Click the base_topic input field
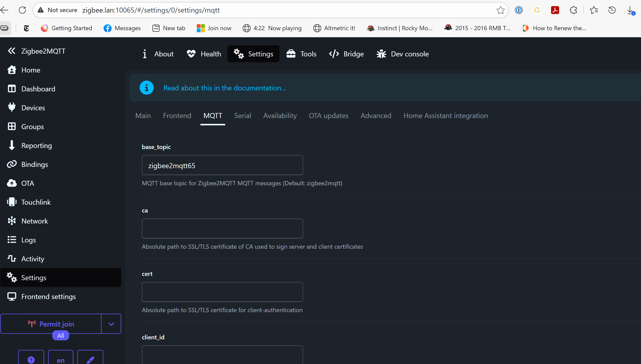Viewport: 641px width, 364px height. tap(222, 165)
